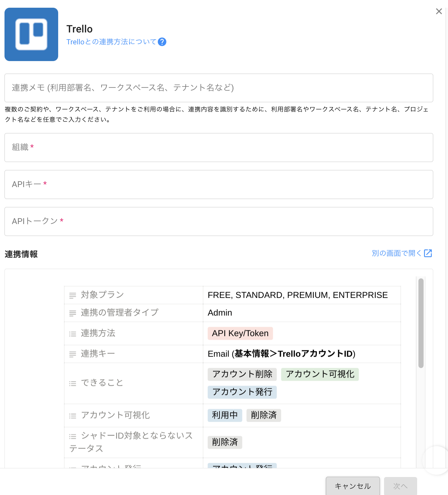Click the open-in-new-window icon

tap(428, 253)
